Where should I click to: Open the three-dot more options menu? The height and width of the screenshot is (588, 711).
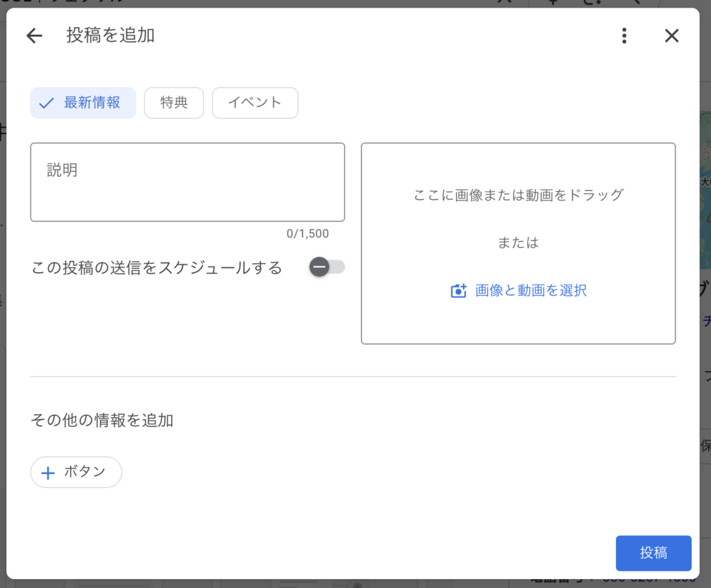(x=624, y=36)
